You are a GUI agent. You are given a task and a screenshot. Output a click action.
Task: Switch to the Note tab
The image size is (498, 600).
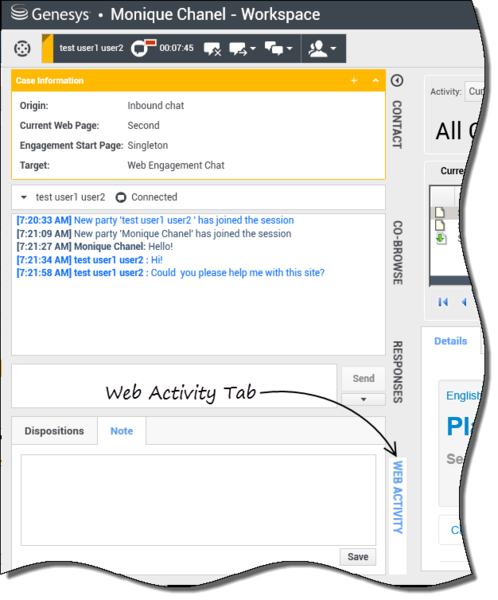(122, 431)
